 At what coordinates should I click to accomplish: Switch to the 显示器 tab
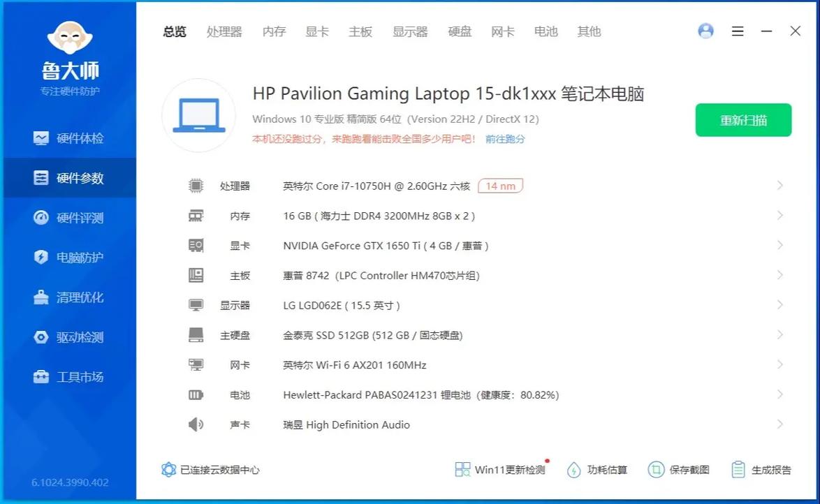[x=411, y=31]
